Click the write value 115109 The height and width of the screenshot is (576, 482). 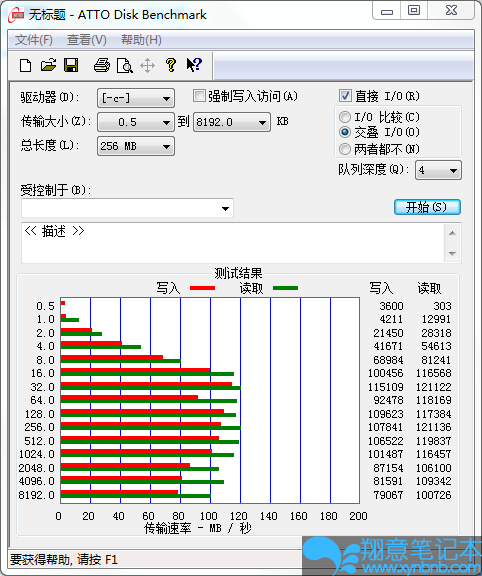[x=385, y=387]
